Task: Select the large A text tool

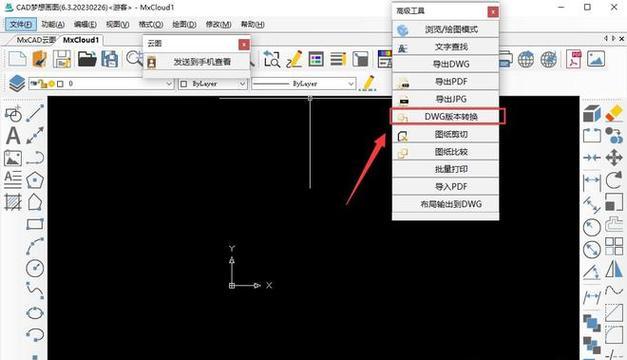Action: click(13, 136)
